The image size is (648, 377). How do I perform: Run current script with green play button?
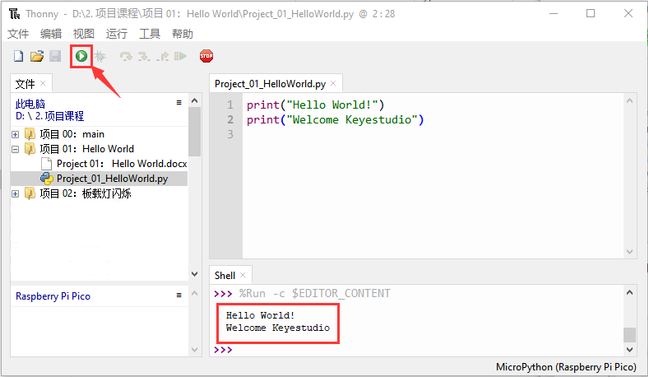(x=81, y=56)
